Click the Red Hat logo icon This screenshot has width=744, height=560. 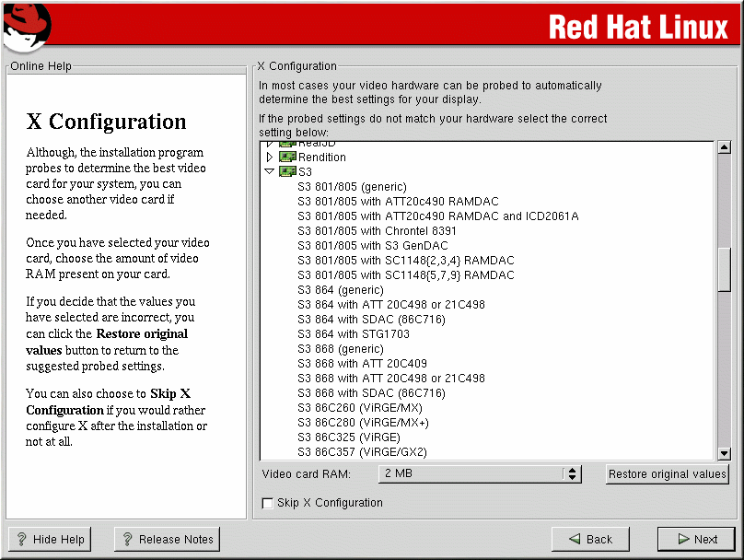tap(26, 27)
